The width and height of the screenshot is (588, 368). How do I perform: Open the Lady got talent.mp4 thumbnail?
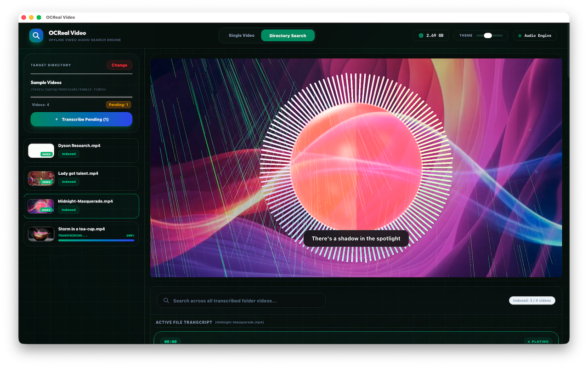point(41,178)
